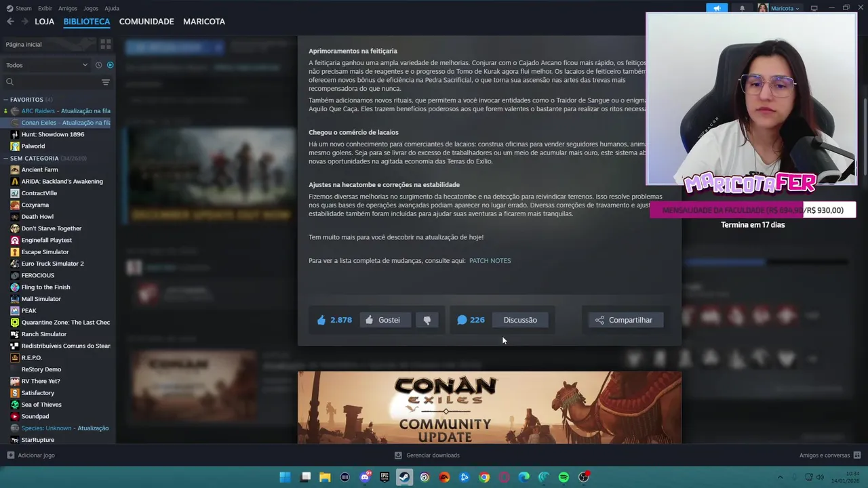Toggle the ready-to-play filter icon

click(x=110, y=65)
